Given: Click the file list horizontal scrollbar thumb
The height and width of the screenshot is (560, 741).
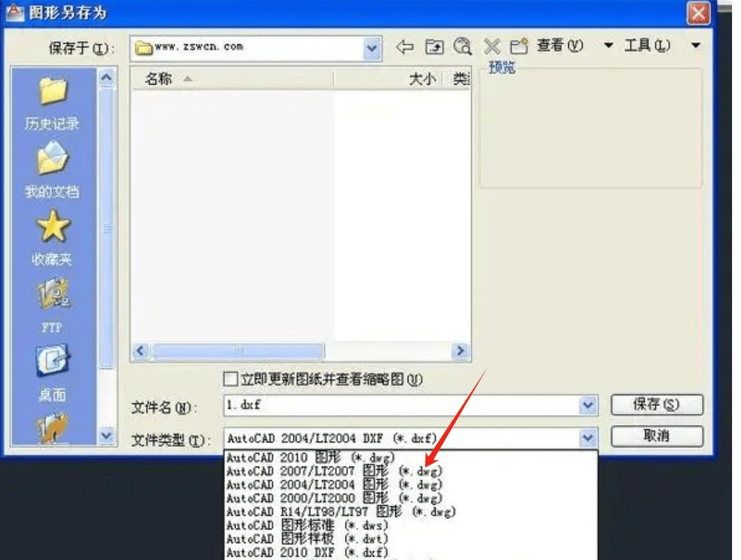Looking at the screenshot, I should [x=238, y=351].
